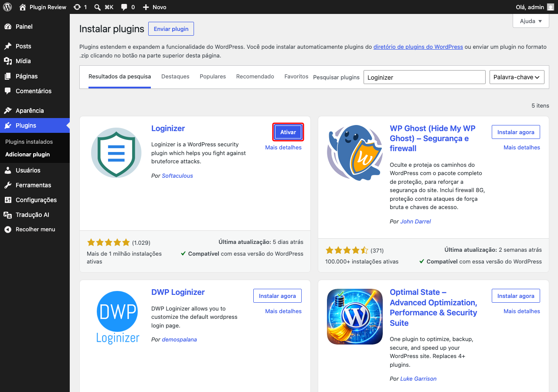This screenshot has width=558, height=392.
Task: Click the Loginizer shield plugin icon
Action: [116, 152]
